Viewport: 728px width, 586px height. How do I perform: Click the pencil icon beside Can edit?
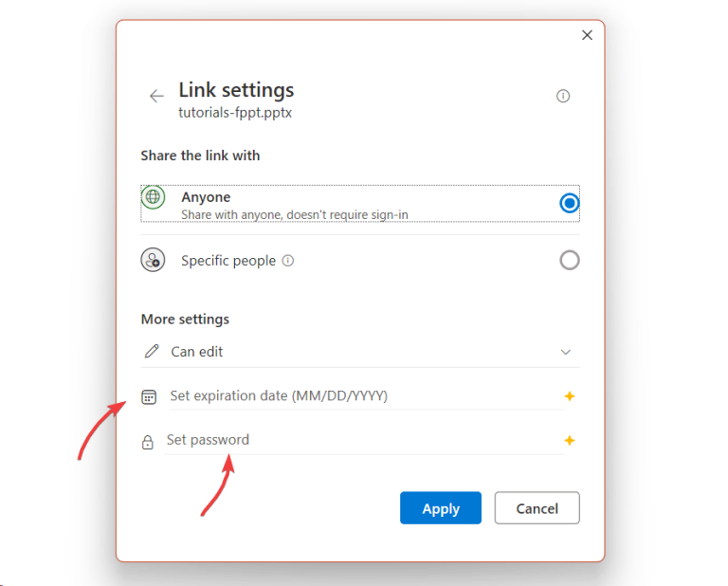click(152, 352)
